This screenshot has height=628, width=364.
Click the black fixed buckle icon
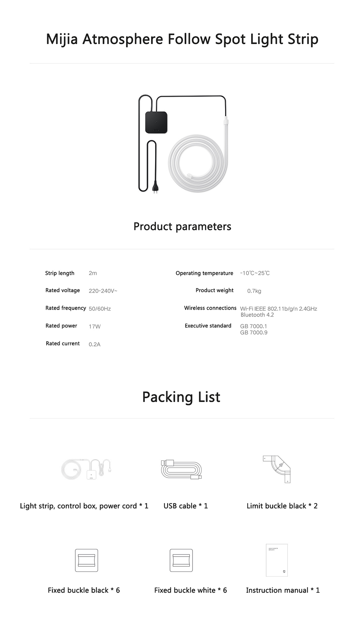(87, 560)
